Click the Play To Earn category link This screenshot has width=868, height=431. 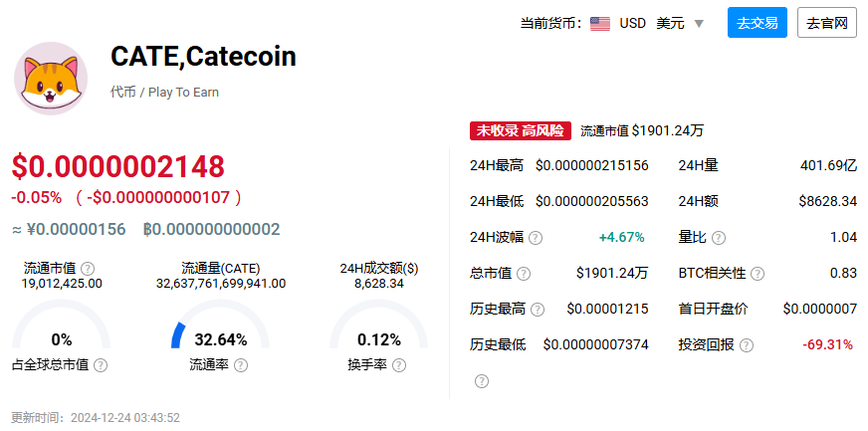(183, 93)
